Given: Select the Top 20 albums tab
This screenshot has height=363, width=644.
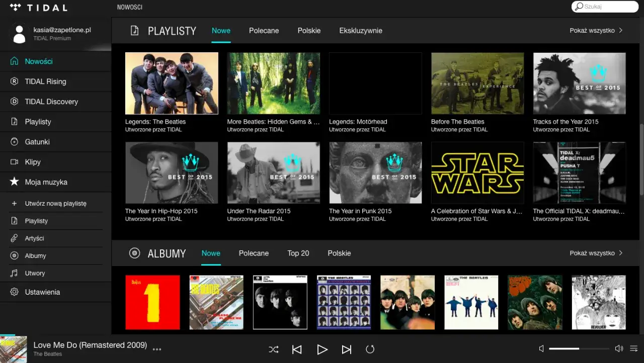Looking at the screenshot, I should 298,253.
